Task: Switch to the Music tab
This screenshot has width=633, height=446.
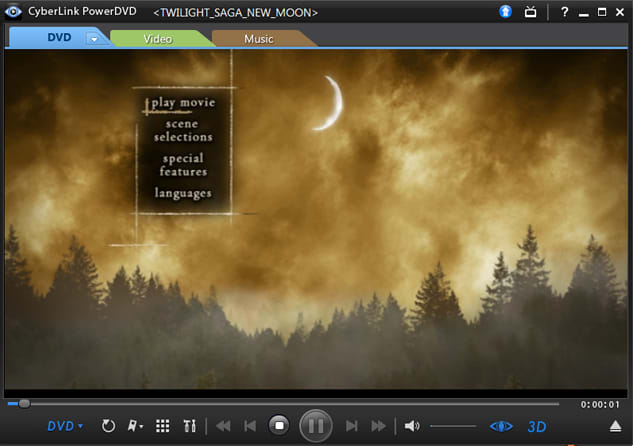Action: 259,39
